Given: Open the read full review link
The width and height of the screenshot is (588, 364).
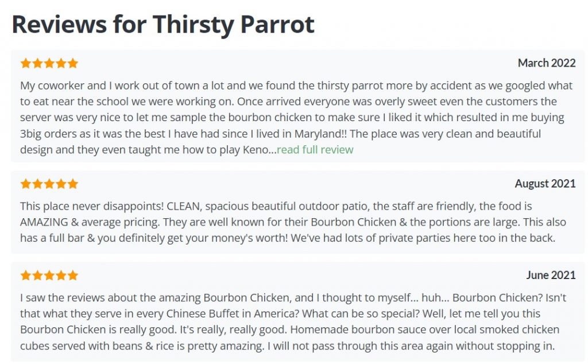Looking at the screenshot, I should [x=315, y=150].
